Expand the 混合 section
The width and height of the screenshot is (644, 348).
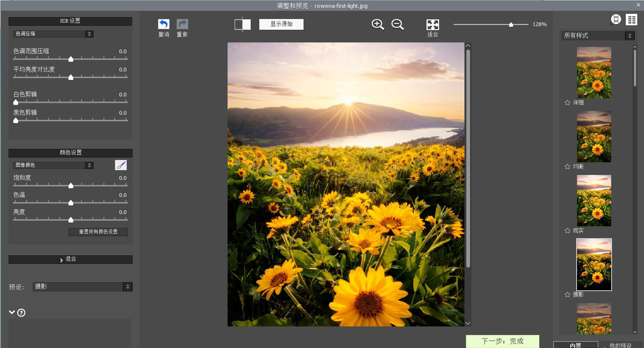click(70, 259)
